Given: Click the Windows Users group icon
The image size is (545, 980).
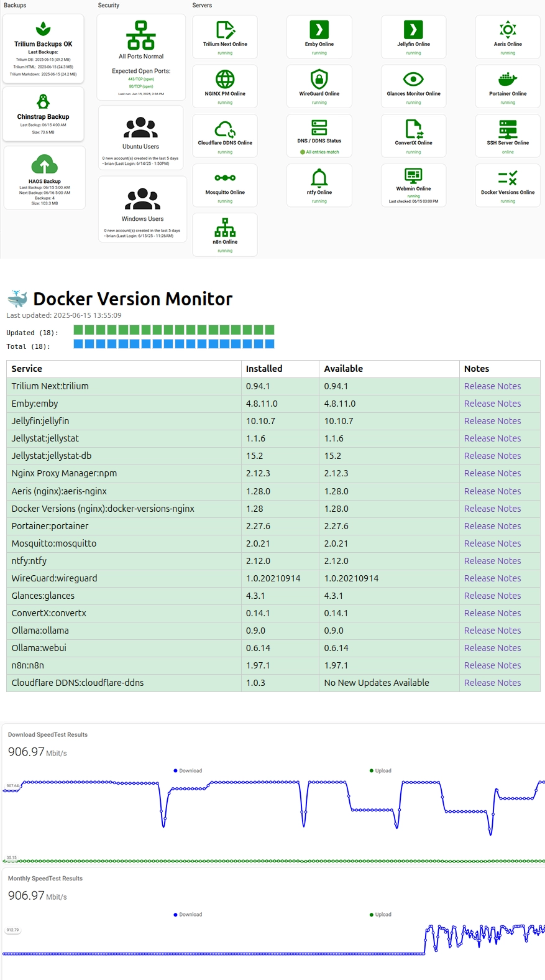Looking at the screenshot, I should tap(143, 199).
